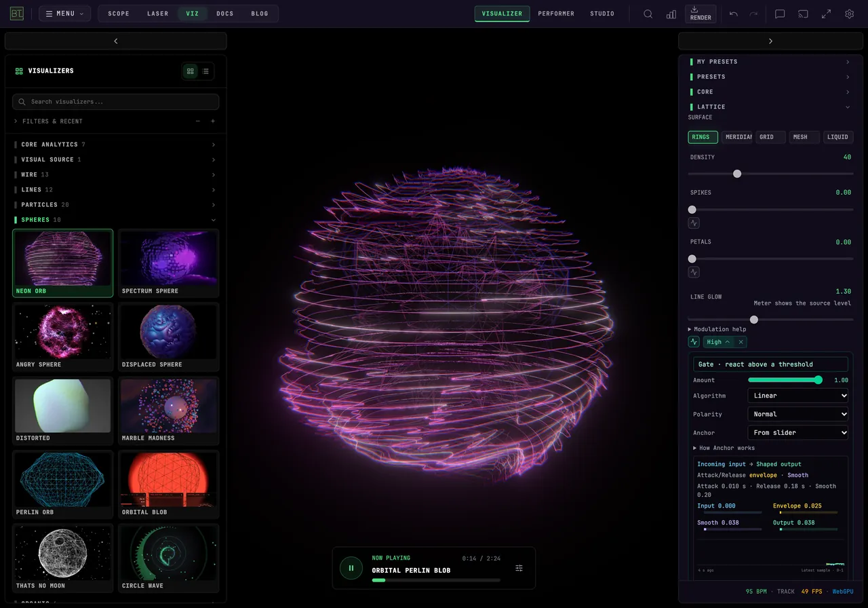Pause playback in the Now Playing bar
Viewport: 868px width, 608px height.
click(x=351, y=568)
